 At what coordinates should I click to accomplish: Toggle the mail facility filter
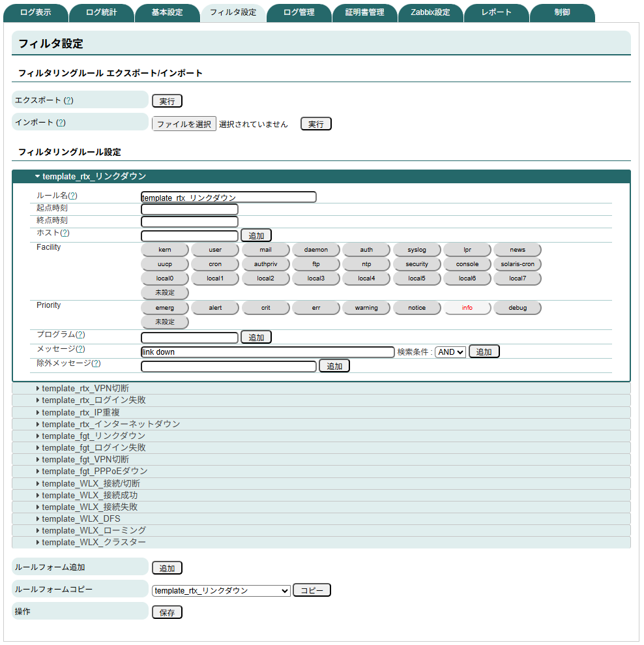(x=265, y=249)
